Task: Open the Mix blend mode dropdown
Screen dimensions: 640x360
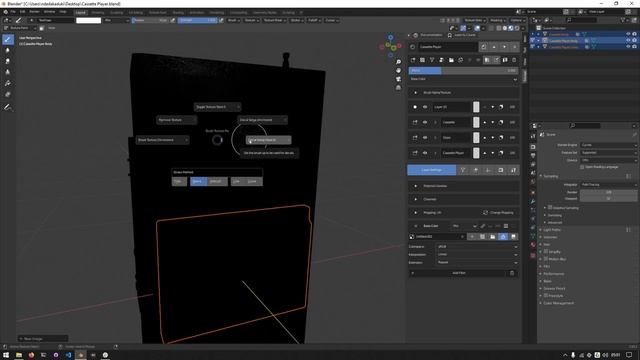Action: pos(116,20)
